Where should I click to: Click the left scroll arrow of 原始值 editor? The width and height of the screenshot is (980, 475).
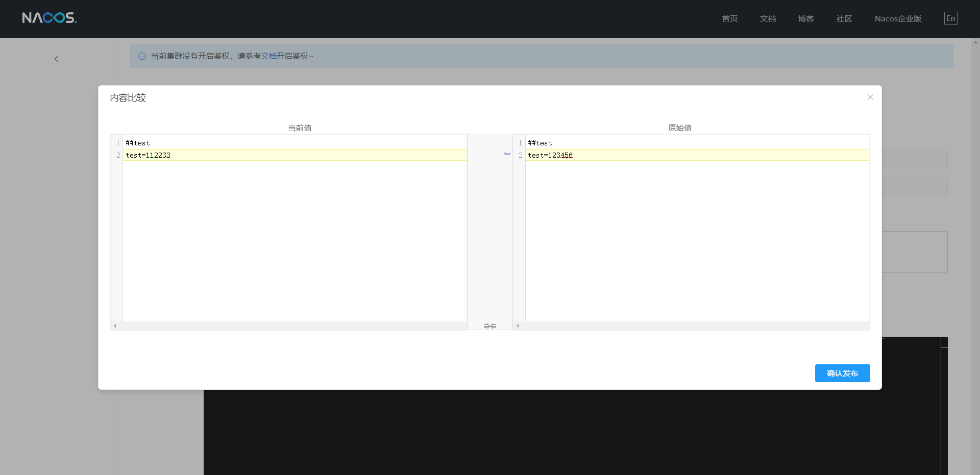tap(518, 326)
